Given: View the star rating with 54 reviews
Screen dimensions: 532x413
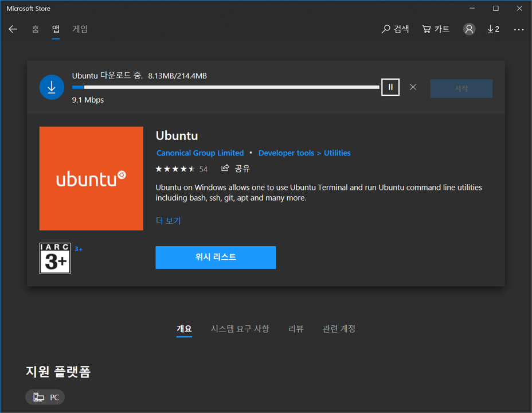Looking at the screenshot, I should pyautogui.click(x=182, y=169).
